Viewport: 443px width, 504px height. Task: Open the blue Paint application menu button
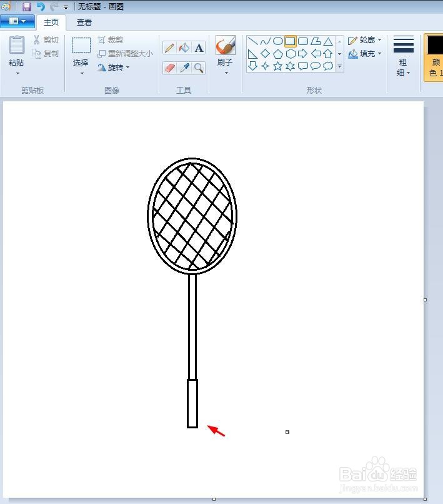point(17,21)
